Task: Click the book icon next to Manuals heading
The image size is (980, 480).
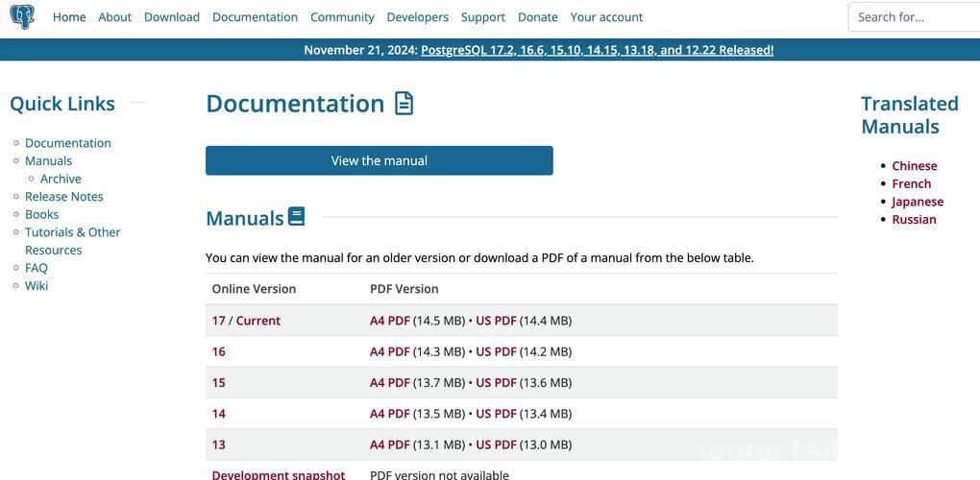Action: click(296, 217)
